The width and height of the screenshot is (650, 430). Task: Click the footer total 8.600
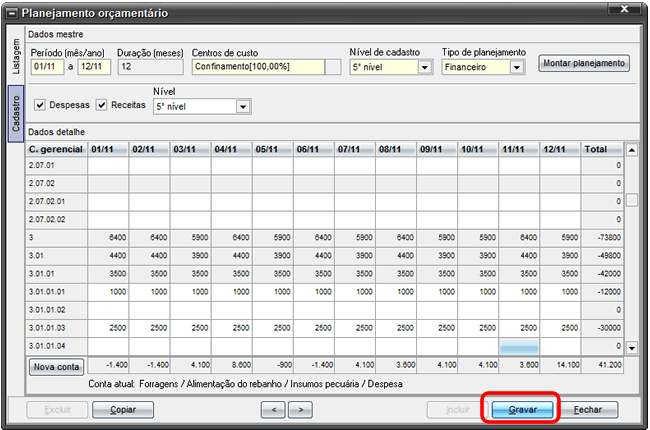click(x=241, y=365)
